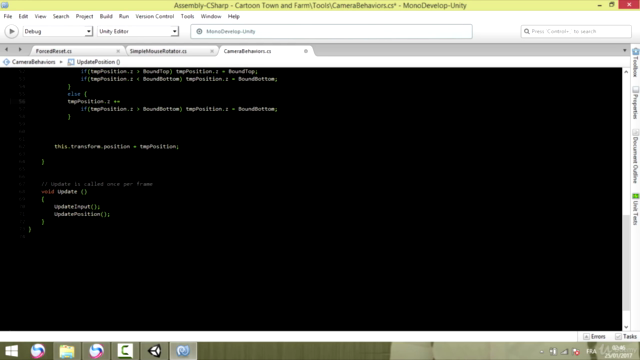This screenshot has height=360, width=640.
Task: Open the File menu
Action: [8, 16]
